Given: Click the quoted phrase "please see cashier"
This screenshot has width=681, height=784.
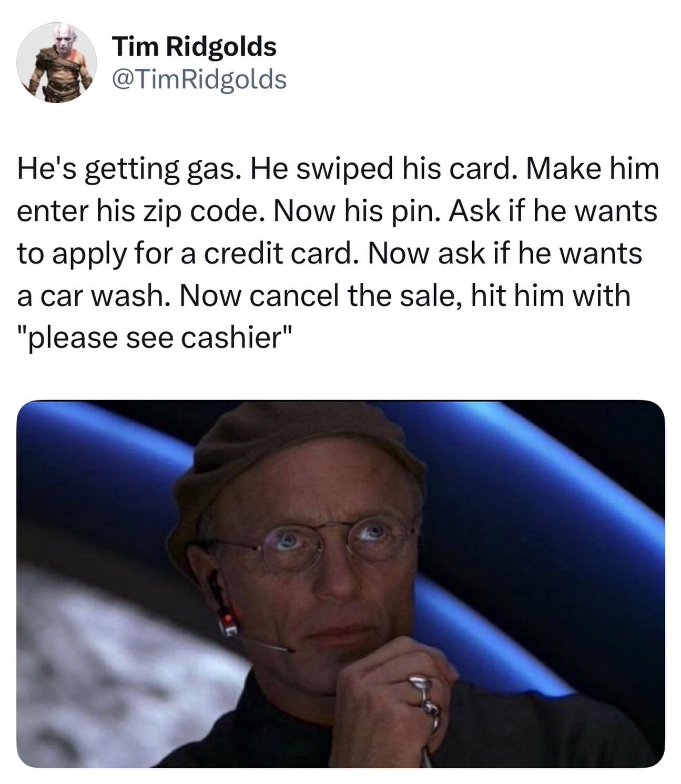Looking at the screenshot, I should (x=154, y=337).
